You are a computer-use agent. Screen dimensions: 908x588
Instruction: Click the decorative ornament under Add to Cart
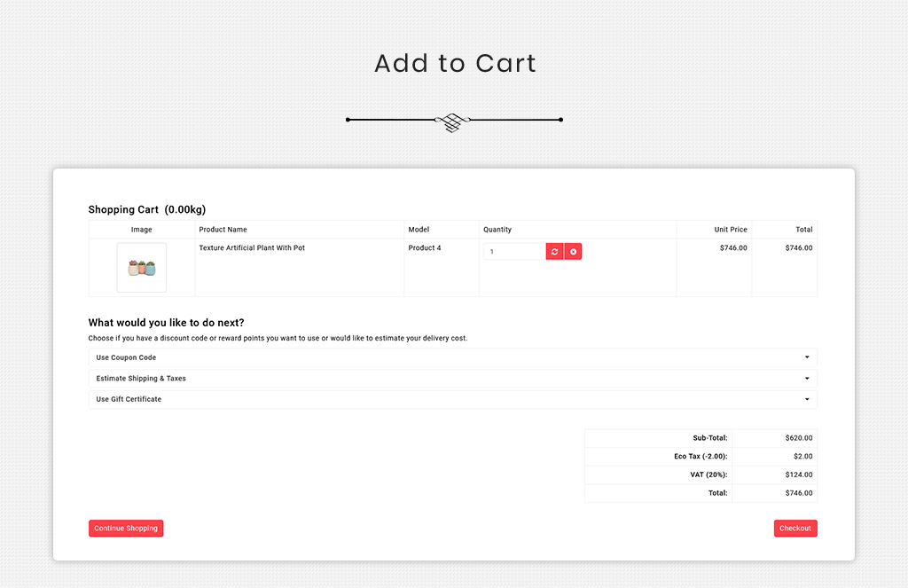tap(454, 121)
